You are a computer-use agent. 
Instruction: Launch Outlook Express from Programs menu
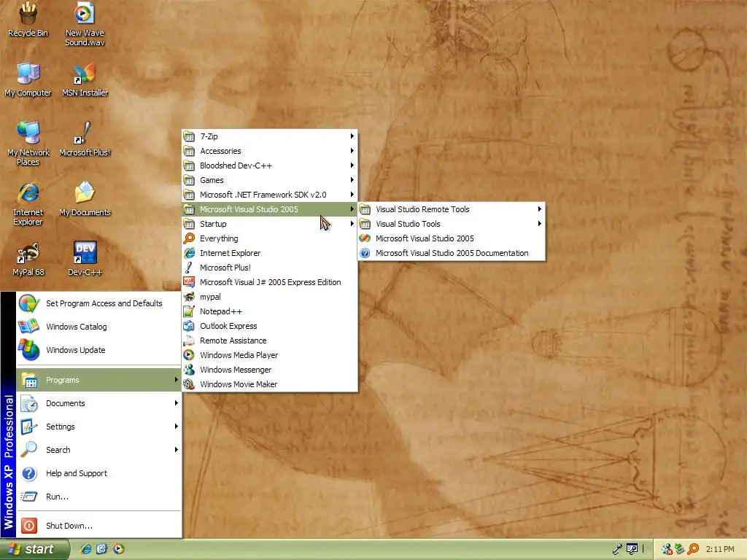(x=270, y=326)
